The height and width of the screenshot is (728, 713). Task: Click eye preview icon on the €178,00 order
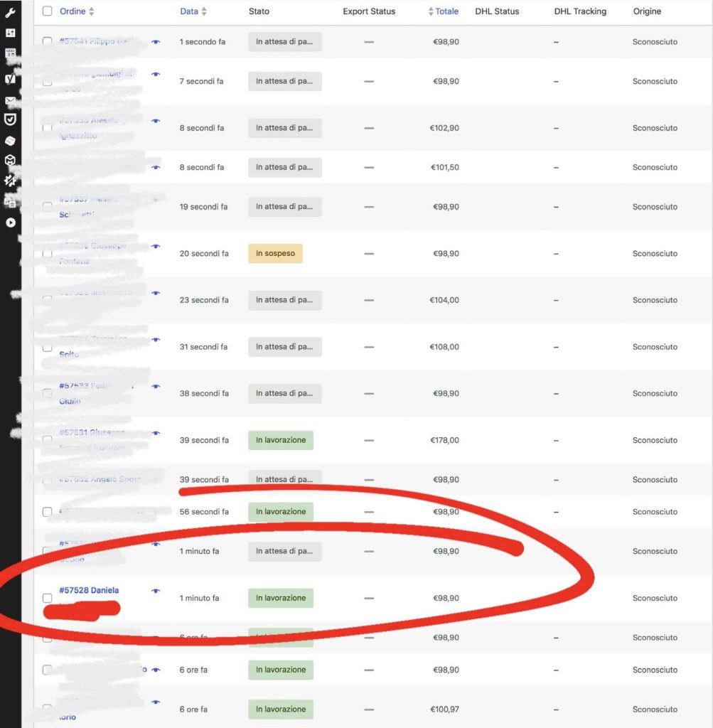pyautogui.click(x=156, y=433)
